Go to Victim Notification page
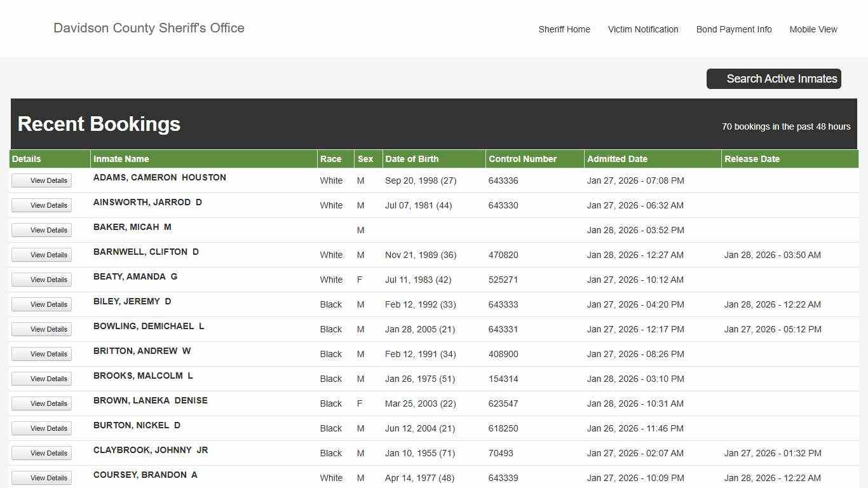 click(643, 29)
